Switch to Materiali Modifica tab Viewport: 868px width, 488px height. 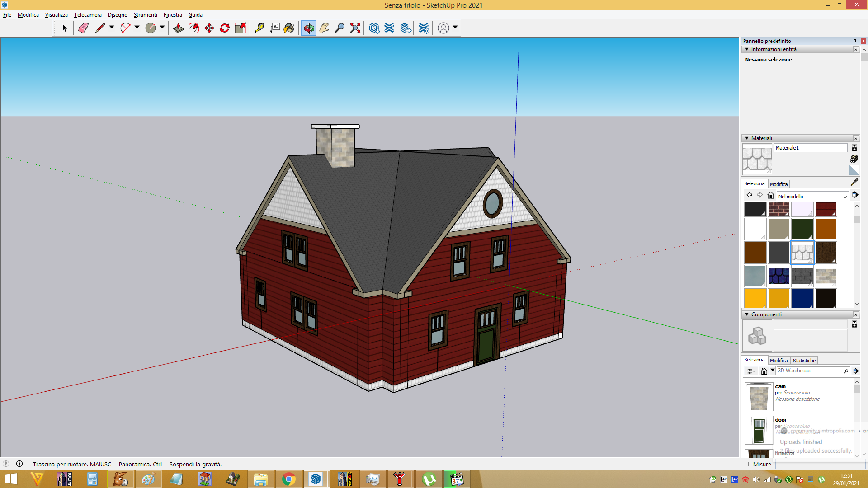pos(778,184)
